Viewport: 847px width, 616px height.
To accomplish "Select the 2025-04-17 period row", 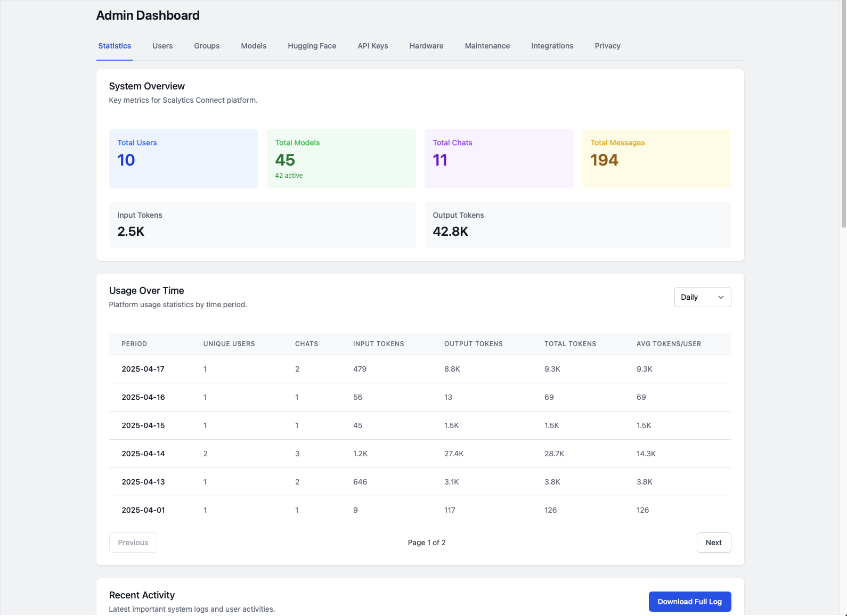I will (420, 369).
